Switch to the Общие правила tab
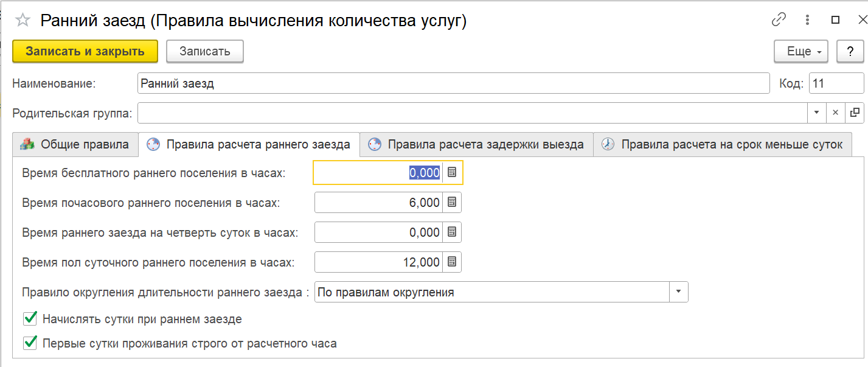The height and width of the screenshot is (367, 868). (75, 144)
